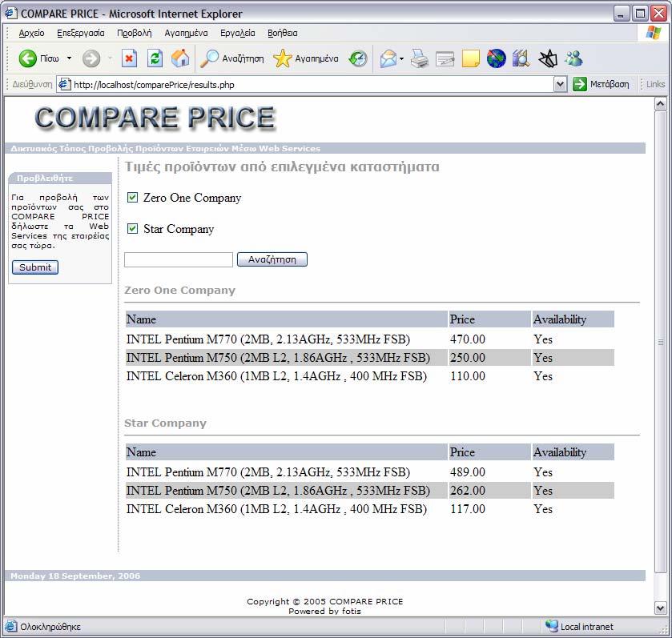Select the price 489.00 in Star Company table

tap(468, 471)
